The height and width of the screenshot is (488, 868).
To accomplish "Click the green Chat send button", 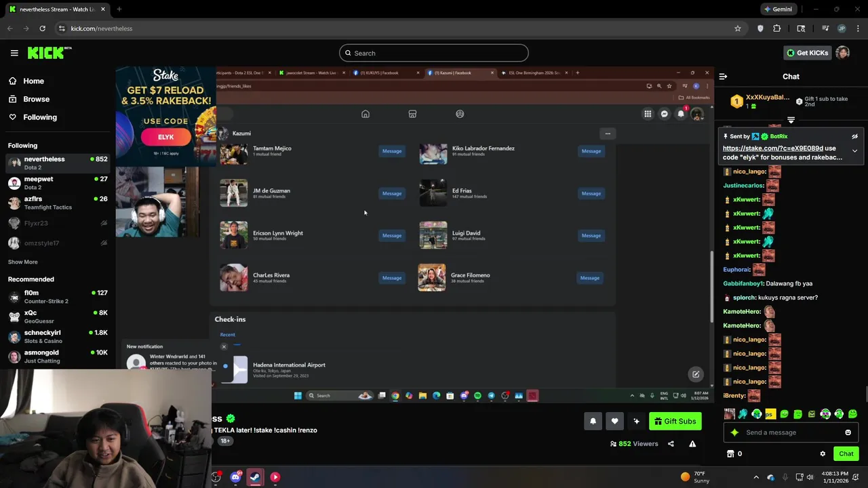I will (846, 453).
